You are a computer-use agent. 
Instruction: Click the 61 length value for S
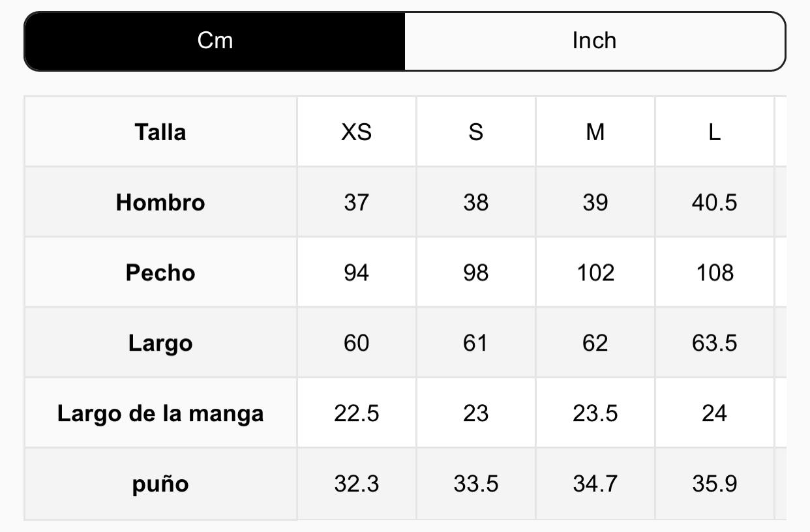pyautogui.click(x=475, y=343)
